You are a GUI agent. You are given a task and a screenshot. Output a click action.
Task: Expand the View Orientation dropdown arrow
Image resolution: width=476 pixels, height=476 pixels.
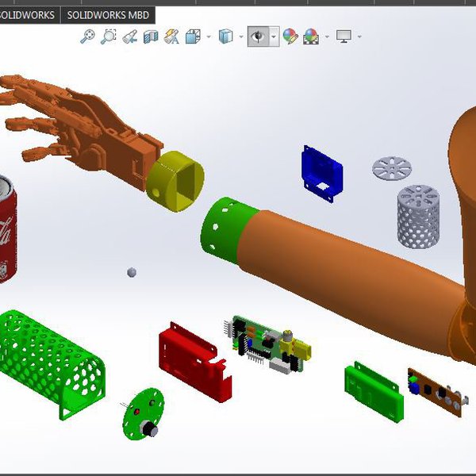(x=209, y=37)
